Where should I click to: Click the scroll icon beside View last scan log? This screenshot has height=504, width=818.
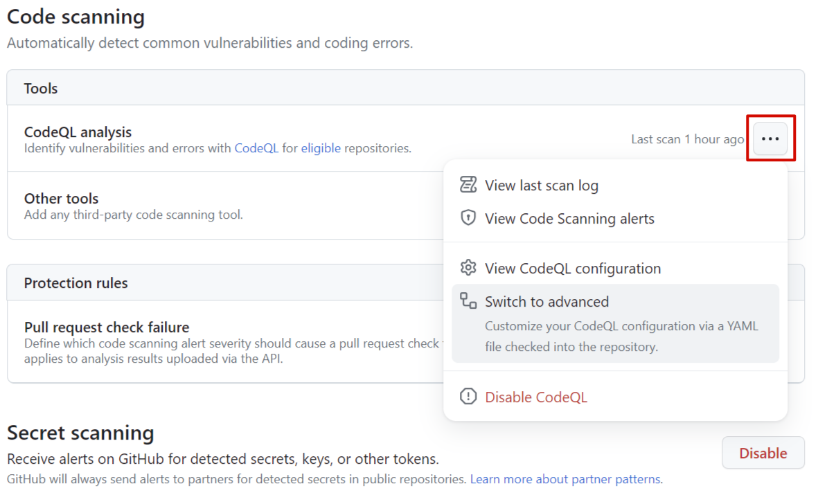[x=469, y=185]
